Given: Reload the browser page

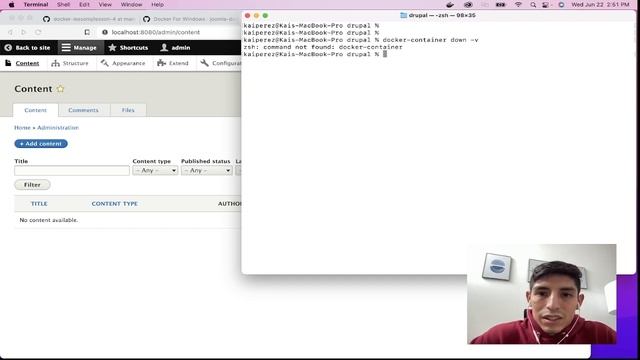Looking at the screenshot, I should tap(38, 32).
